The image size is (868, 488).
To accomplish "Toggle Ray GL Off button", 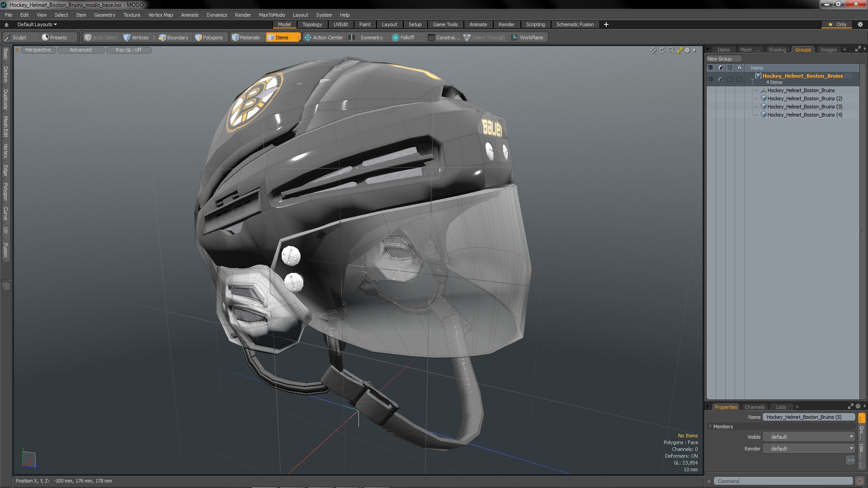I will tap(128, 50).
